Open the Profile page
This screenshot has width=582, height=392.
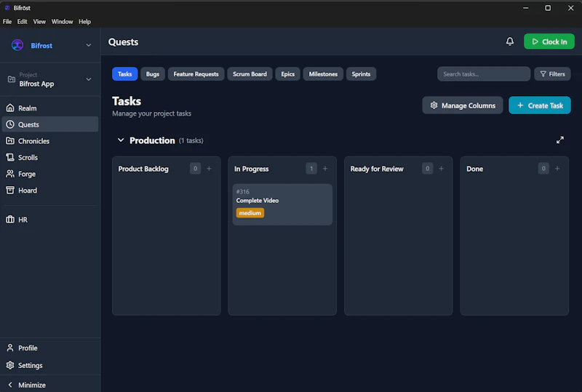50,348
